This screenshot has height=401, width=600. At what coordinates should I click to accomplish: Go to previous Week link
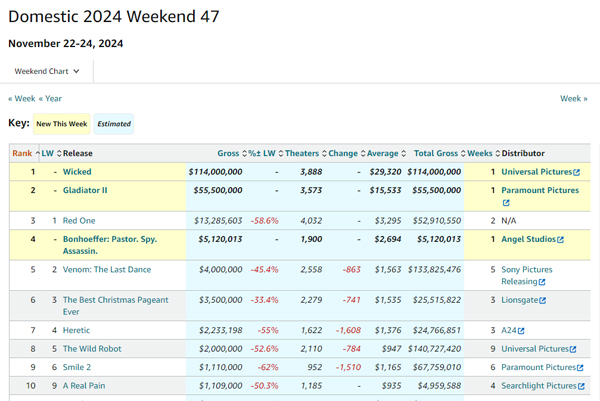coord(22,98)
